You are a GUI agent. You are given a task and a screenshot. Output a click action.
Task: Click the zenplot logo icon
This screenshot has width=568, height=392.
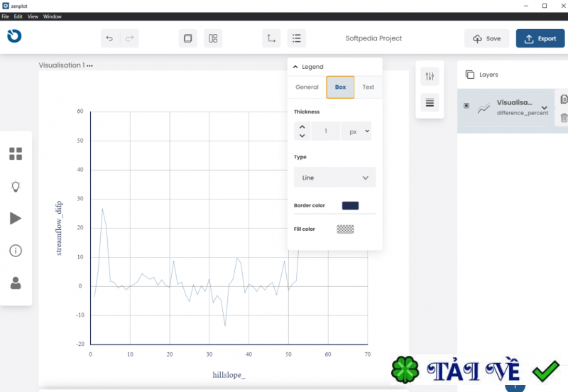tap(14, 36)
